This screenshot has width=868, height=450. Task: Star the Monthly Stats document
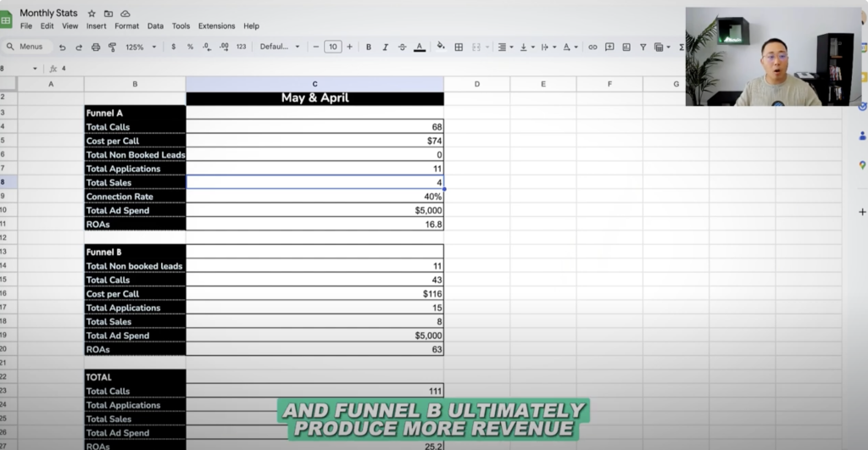pos(92,14)
